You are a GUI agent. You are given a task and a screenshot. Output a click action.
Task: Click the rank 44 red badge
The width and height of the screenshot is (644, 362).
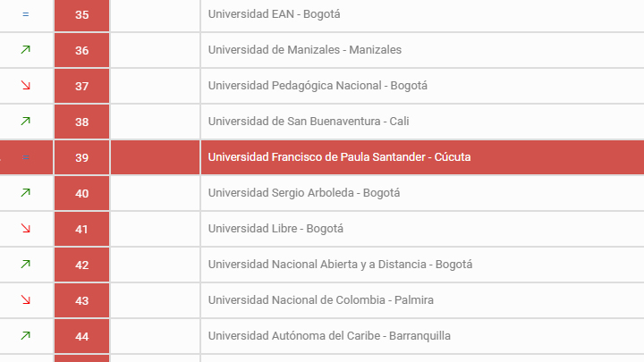(81, 336)
